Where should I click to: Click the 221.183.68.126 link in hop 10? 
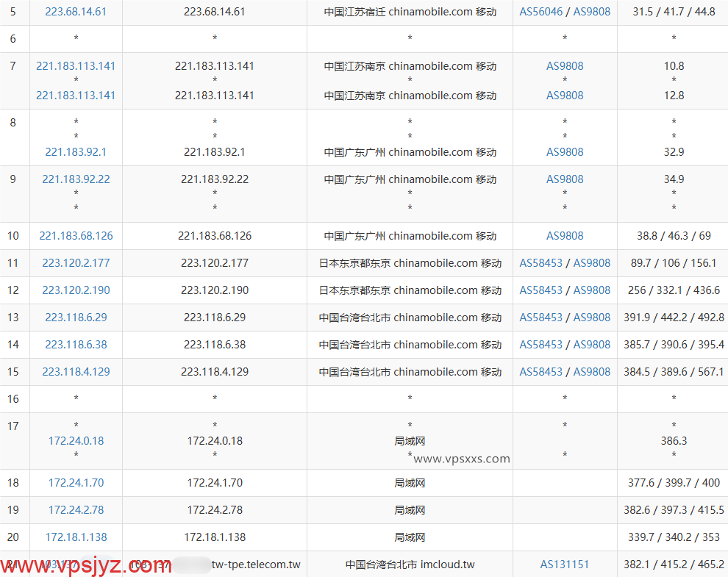pyautogui.click(x=76, y=236)
